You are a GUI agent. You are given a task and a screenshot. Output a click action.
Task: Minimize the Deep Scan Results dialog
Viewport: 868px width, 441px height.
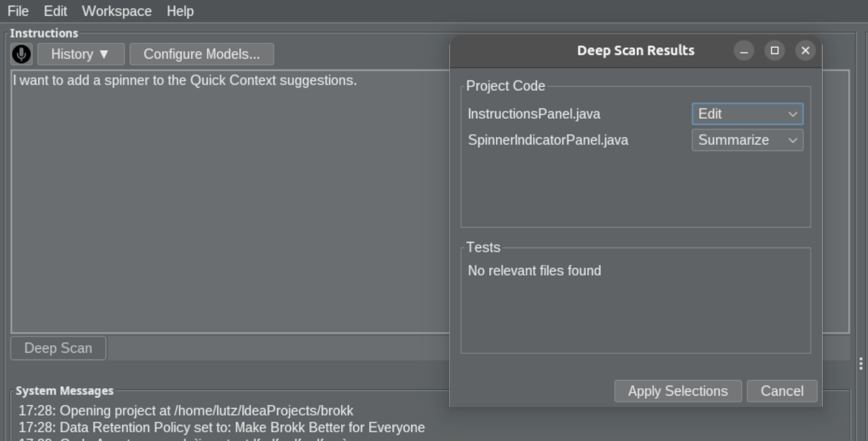tap(744, 51)
